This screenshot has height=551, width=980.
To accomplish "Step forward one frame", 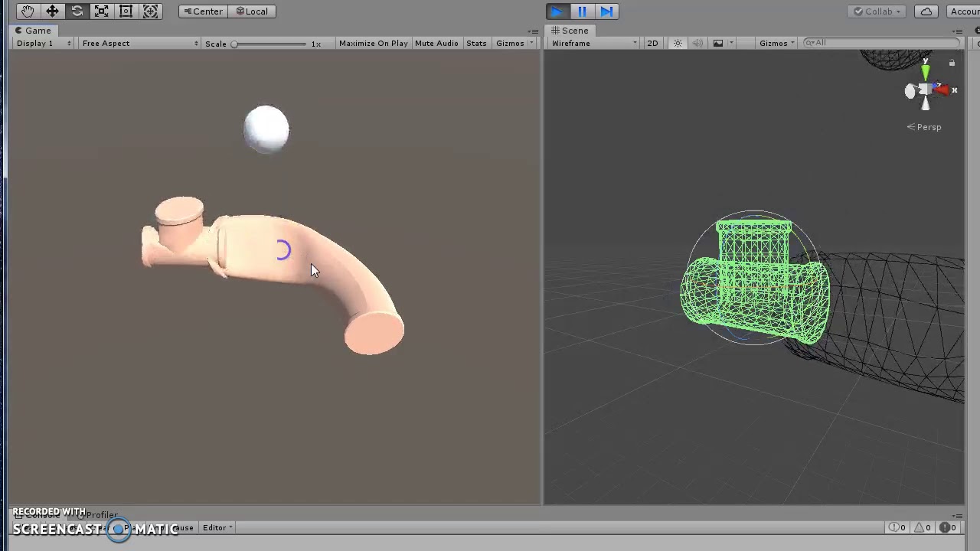I will pos(606,11).
